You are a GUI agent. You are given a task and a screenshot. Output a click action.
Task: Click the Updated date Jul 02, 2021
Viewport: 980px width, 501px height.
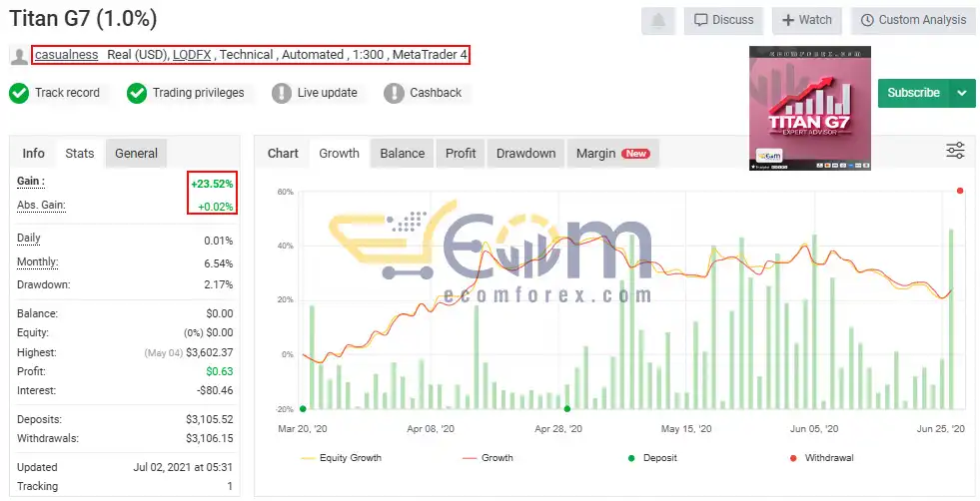pos(183,467)
